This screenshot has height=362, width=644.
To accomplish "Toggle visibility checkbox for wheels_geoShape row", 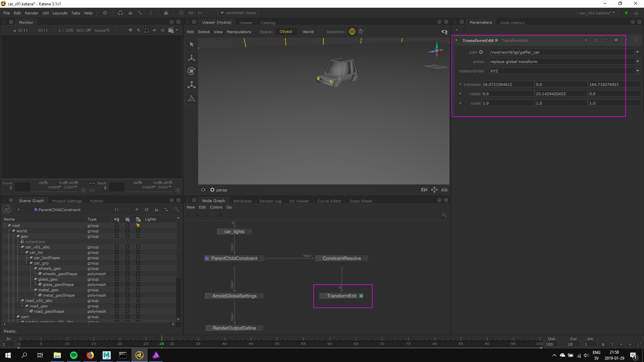I will (x=117, y=274).
